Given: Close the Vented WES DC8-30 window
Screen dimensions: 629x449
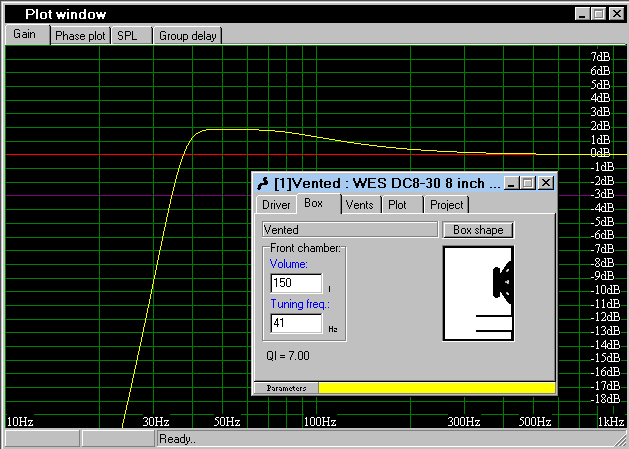Looking at the screenshot, I should [x=546, y=183].
